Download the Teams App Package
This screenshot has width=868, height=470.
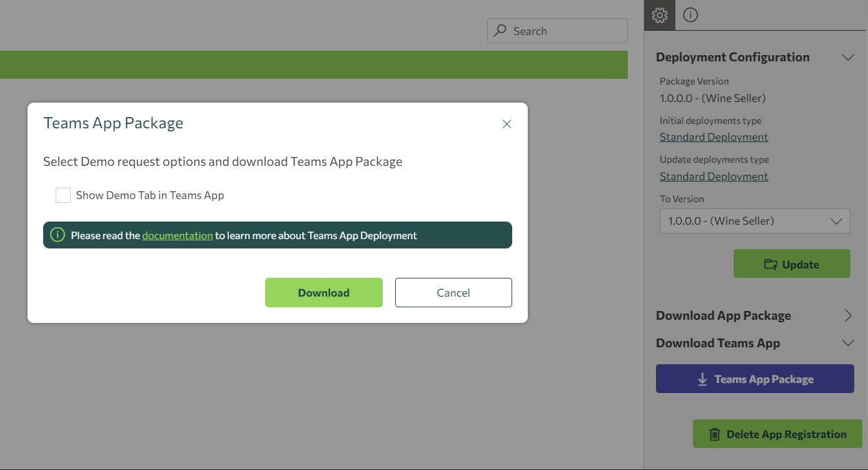[324, 292]
